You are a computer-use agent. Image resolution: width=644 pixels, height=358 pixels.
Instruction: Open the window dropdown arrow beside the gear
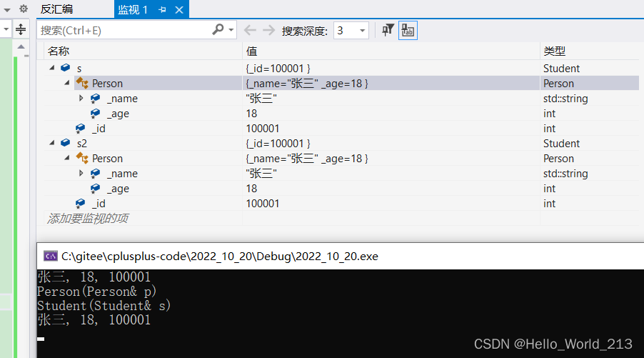pyautogui.click(x=7, y=10)
